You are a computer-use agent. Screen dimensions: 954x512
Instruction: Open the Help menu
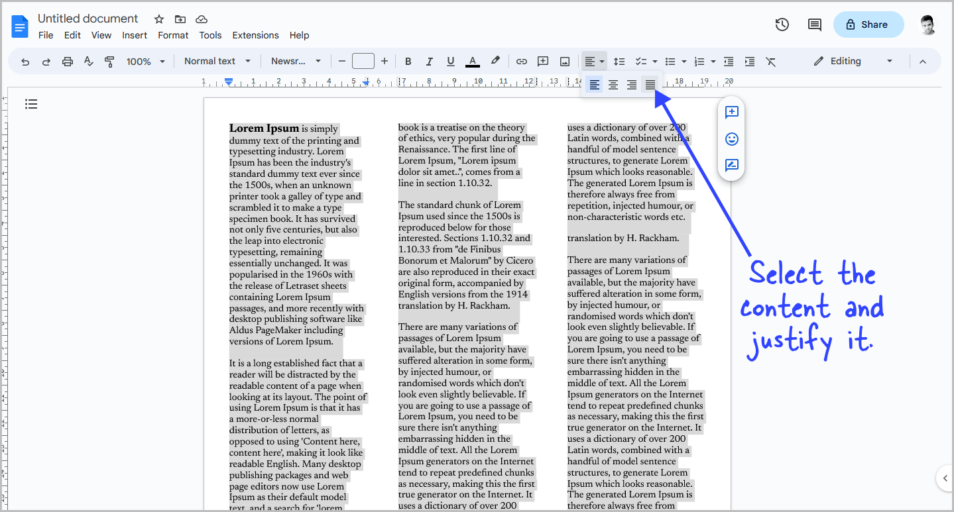pyautogui.click(x=299, y=35)
